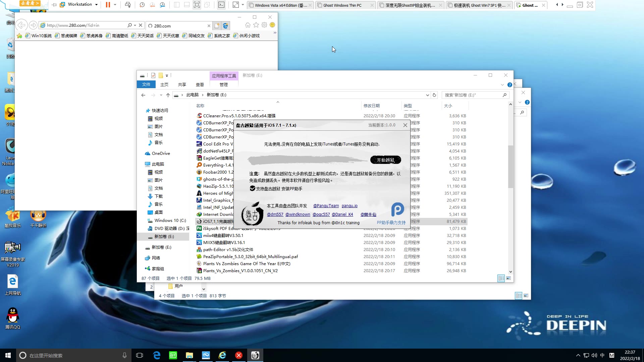Viewport: 644px width, 362px height.
Task: Revert to snapshot with the clock-arrow icon
Action: coord(152,5)
